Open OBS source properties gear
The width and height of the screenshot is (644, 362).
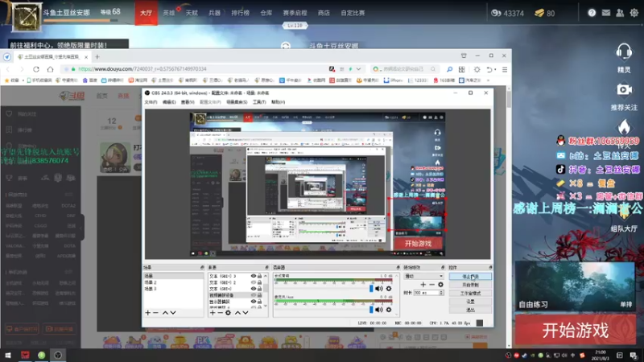pyautogui.click(x=229, y=313)
